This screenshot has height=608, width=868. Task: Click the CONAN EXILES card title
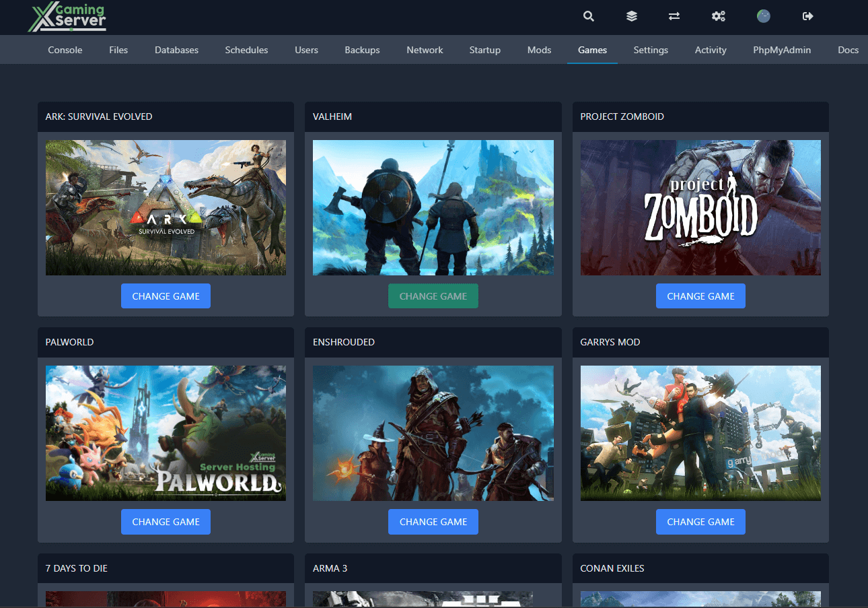tap(612, 568)
